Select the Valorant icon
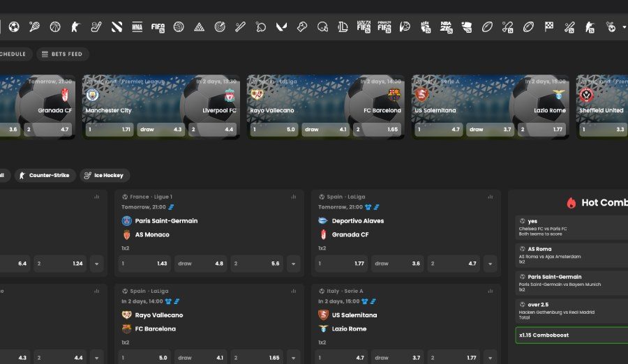This screenshot has height=364, width=628. [x=281, y=26]
